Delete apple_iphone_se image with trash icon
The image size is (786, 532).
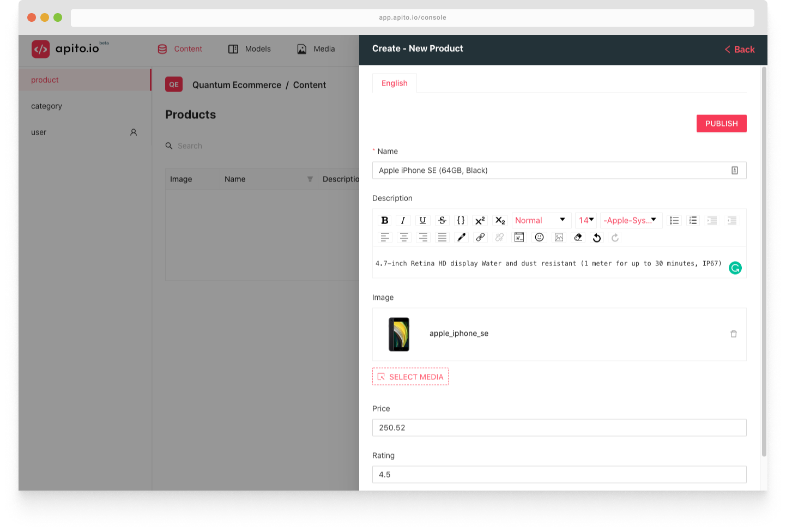(x=734, y=334)
